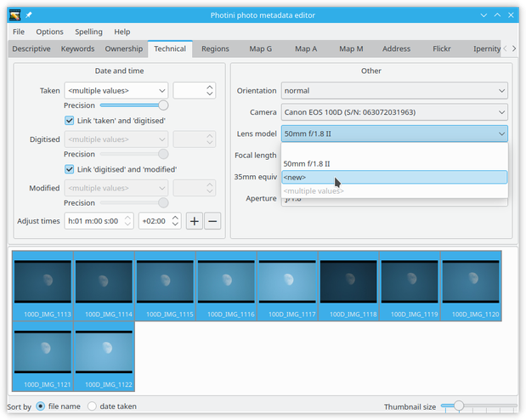Click the Thumbnail size slider handle

[x=459, y=406]
